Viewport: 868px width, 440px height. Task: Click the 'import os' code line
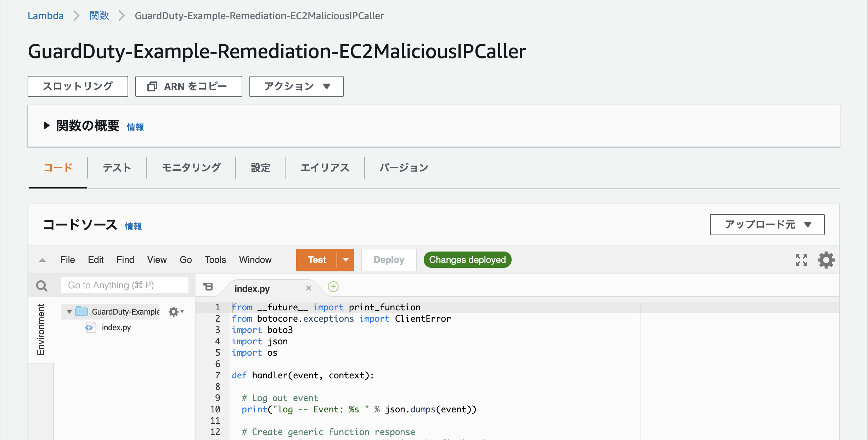pos(254,352)
